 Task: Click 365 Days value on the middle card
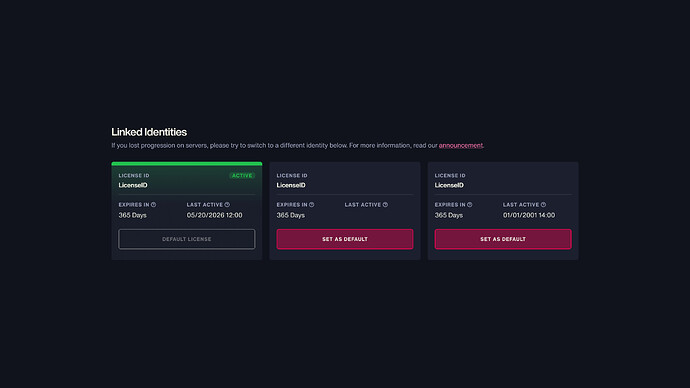point(290,215)
